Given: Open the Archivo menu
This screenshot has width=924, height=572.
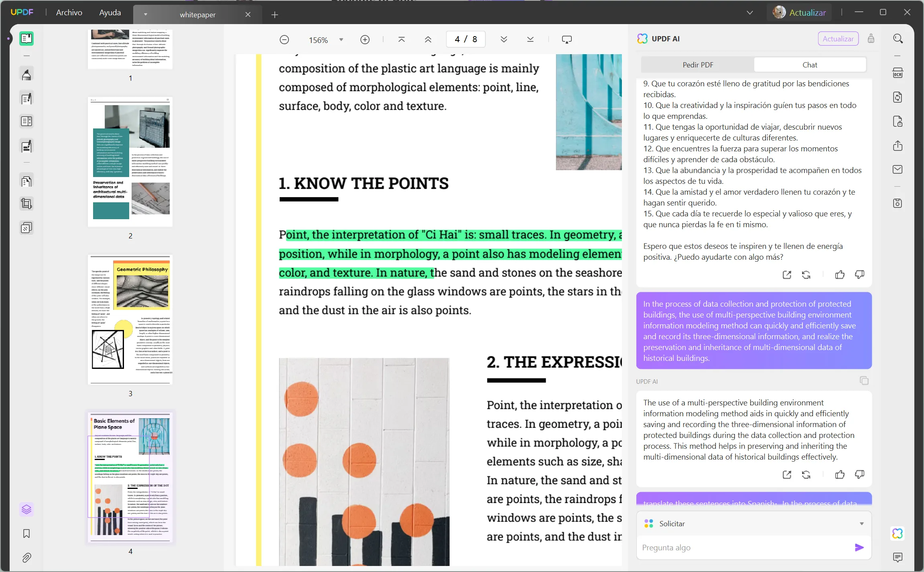Looking at the screenshot, I should tap(69, 12).
